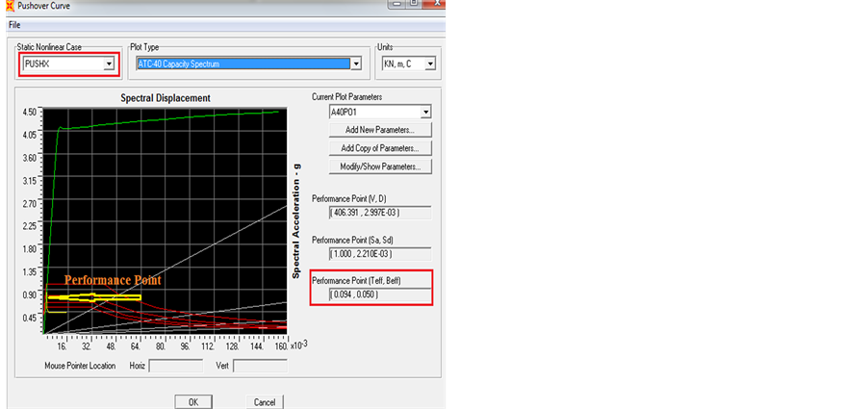Click the Pushover Curve title bar icon

9,7
